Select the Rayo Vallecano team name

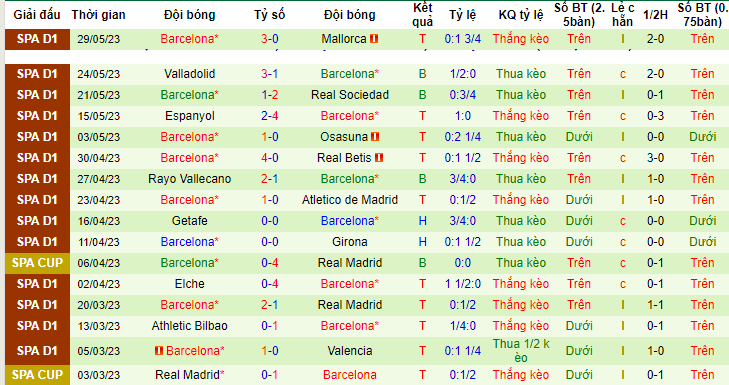[x=190, y=179]
